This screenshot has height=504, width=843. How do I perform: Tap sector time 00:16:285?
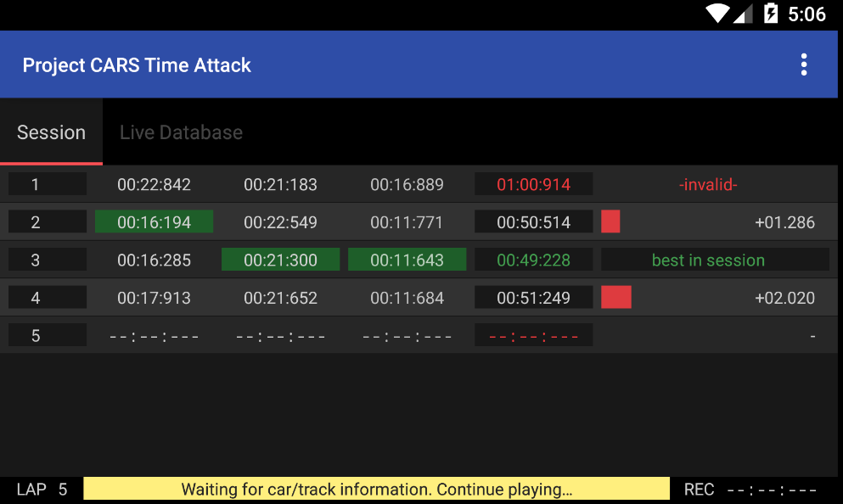tap(154, 260)
